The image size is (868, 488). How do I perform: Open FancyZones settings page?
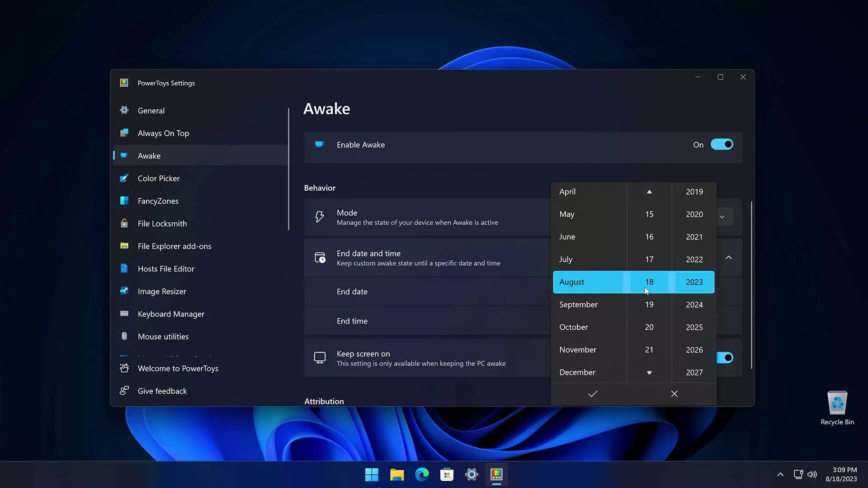(201, 201)
